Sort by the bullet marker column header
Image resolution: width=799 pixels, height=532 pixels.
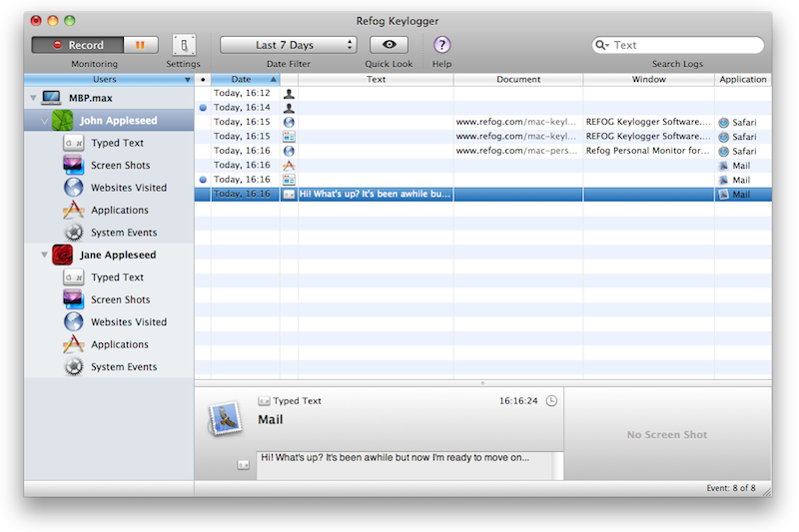coord(203,80)
